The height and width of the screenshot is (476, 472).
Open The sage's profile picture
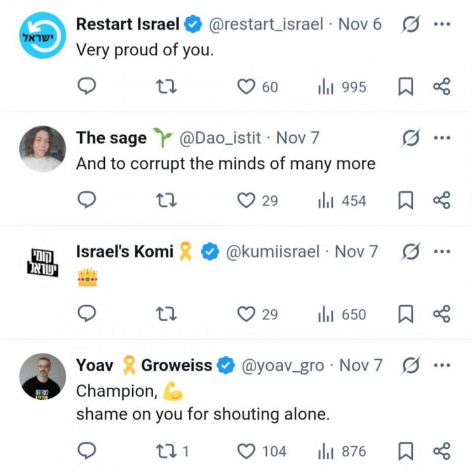point(43,149)
